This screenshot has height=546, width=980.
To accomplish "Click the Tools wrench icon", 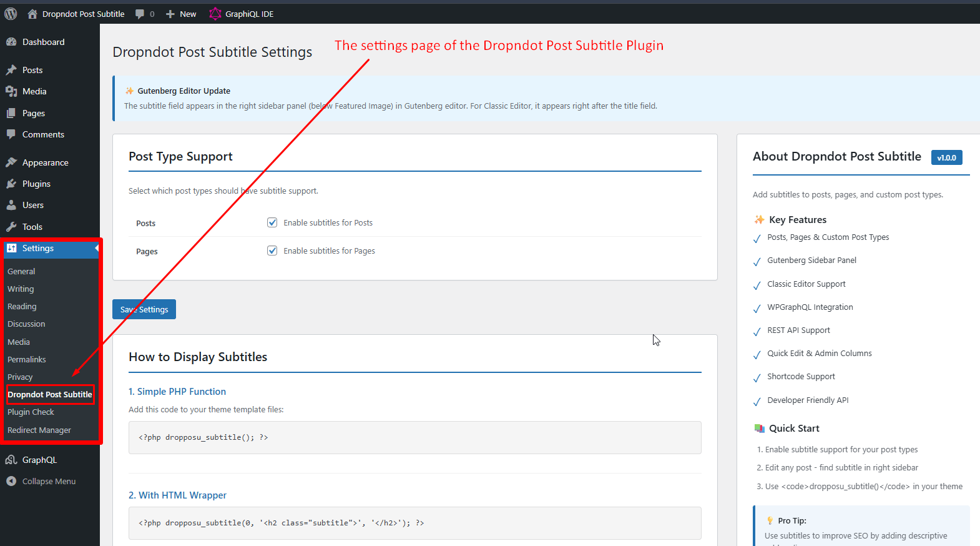I will coord(11,227).
